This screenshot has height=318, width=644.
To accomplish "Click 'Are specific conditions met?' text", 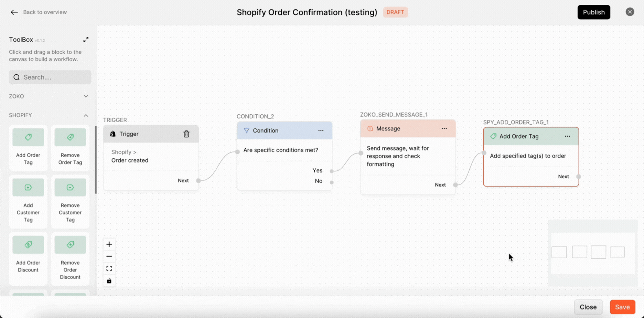I will 280,150.
